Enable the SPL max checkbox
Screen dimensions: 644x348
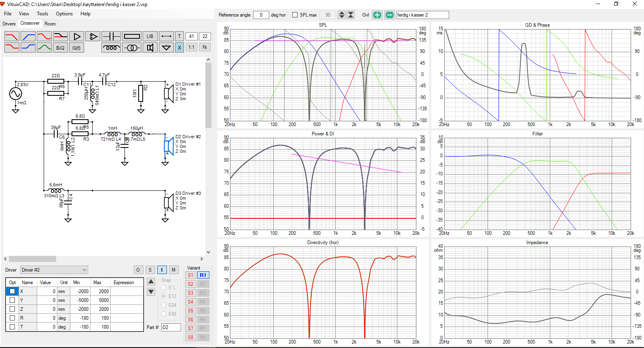(x=295, y=15)
